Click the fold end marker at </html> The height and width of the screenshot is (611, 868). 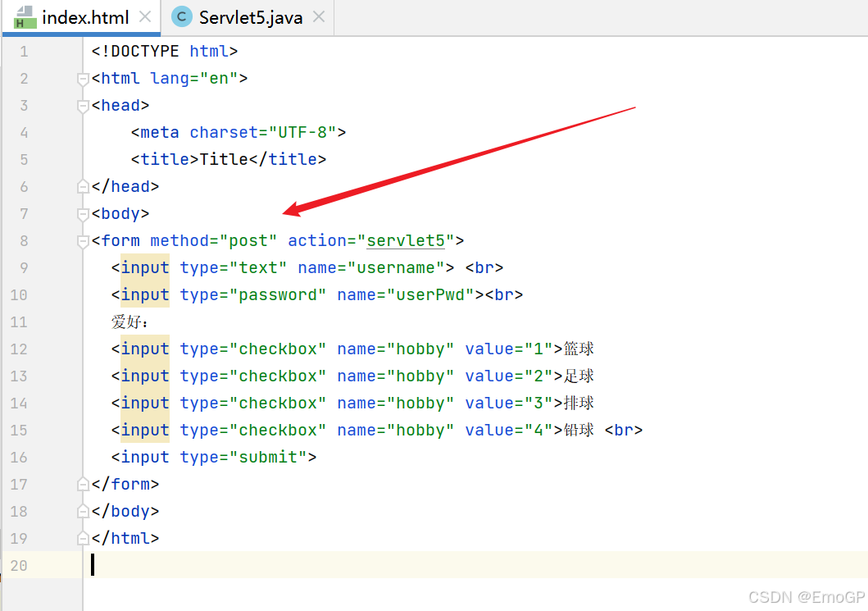(83, 538)
